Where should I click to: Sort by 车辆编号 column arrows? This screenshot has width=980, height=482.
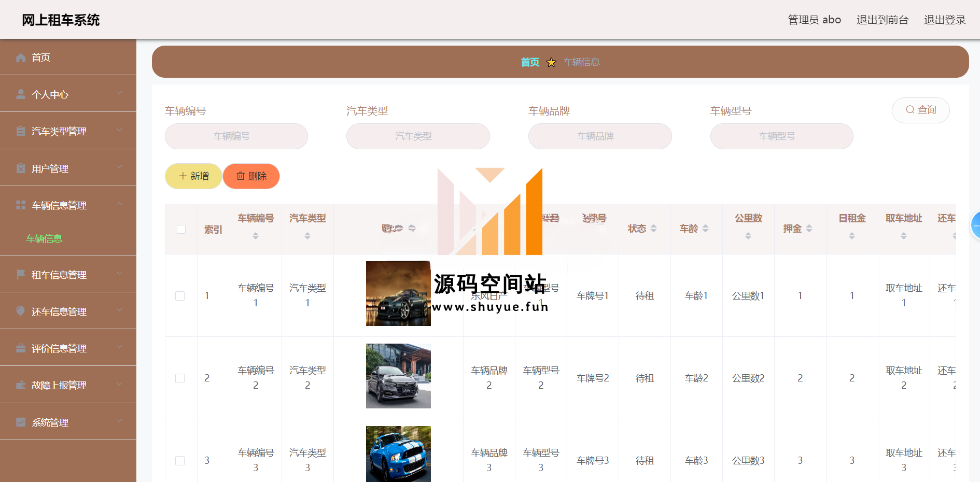[x=256, y=236]
